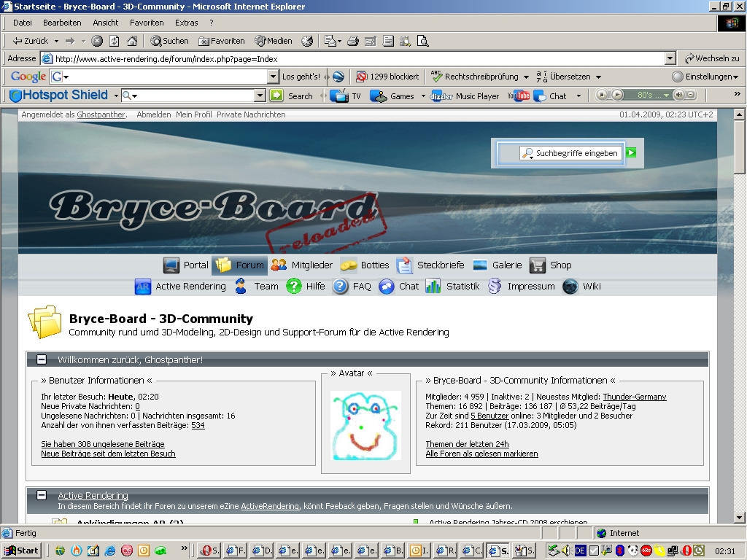Open the Zurück history dropdown arrow

56,41
